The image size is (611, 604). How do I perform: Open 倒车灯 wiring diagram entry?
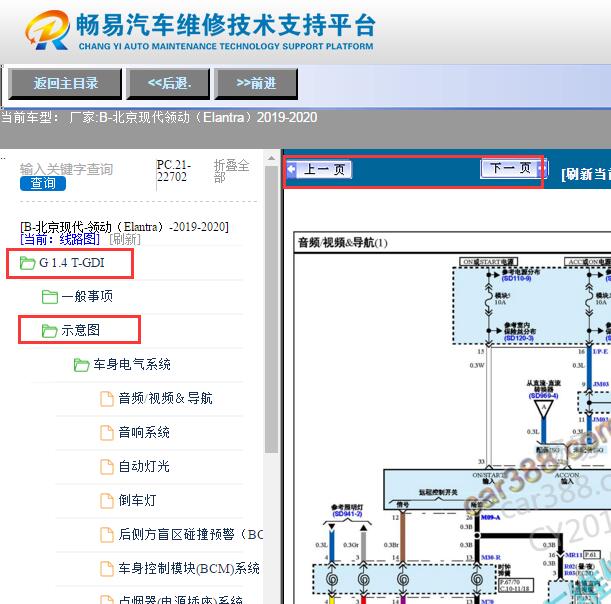138,500
